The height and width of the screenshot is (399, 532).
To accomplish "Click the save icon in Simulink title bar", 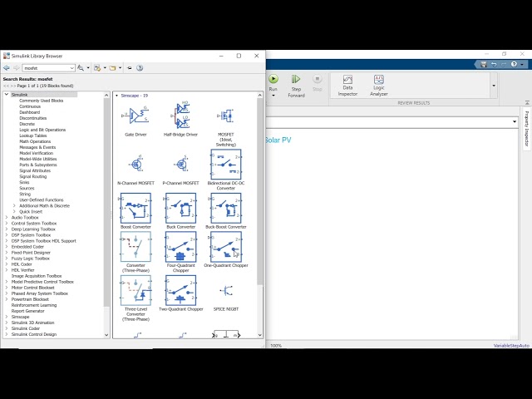I will point(484,64).
